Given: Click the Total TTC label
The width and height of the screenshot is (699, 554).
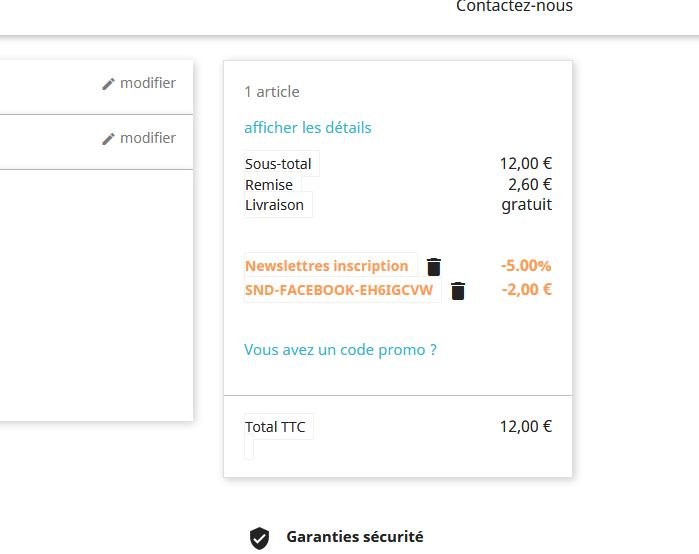Looking at the screenshot, I should coord(275,427).
